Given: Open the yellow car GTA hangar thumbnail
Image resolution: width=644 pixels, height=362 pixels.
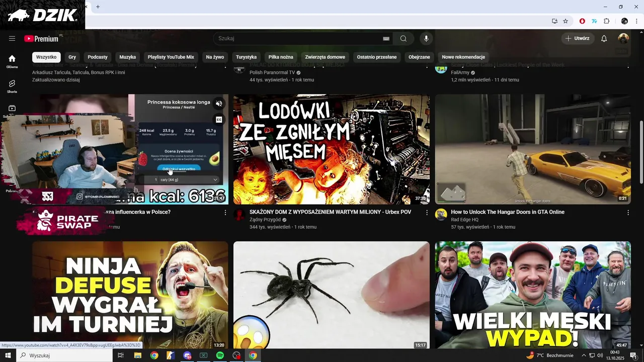Looking at the screenshot, I should [533, 149].
